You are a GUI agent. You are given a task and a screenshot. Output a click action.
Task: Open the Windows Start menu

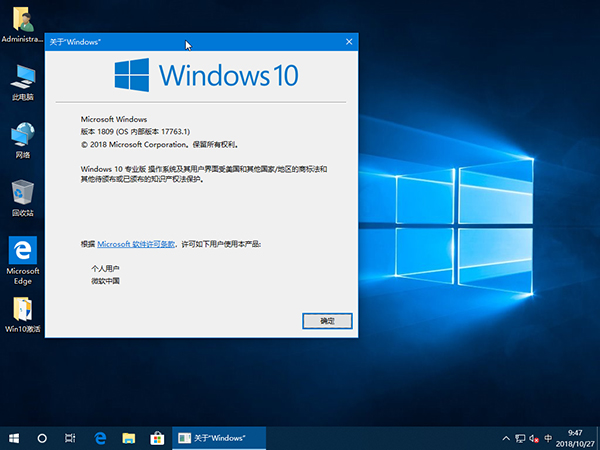[x=14, y=438]
